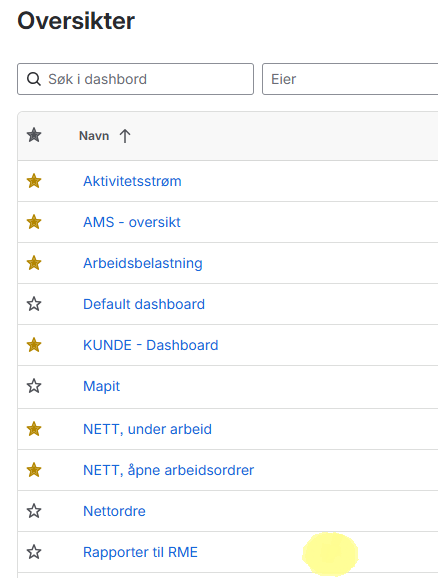Unstar the AMS - oversikt dashboard
Image resolution: width=438 pixels, height=587 pixels.
[x=34, y=222]
